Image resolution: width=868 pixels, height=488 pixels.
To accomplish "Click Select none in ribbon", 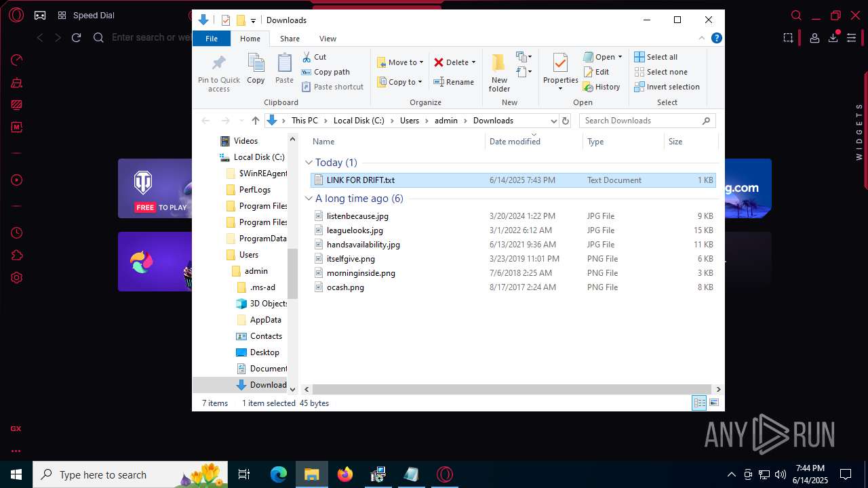I will point(661,72).
